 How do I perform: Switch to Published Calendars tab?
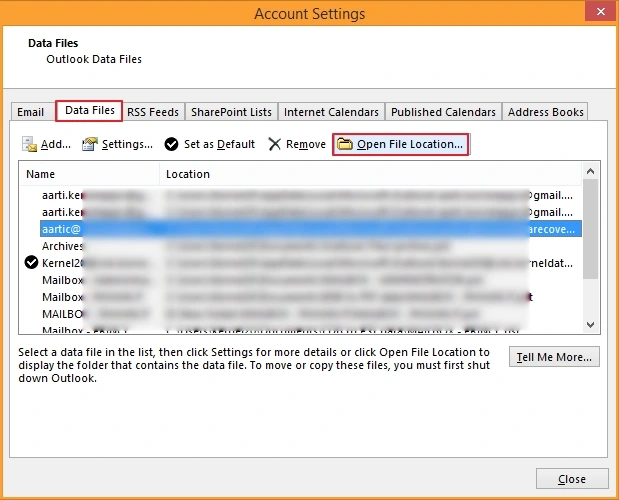(443, 112)
